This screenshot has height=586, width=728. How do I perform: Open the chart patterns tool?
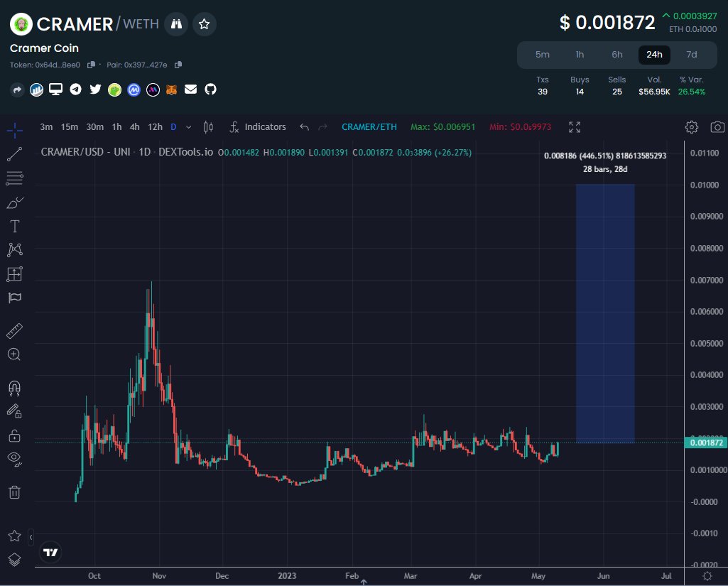(14, 250)
